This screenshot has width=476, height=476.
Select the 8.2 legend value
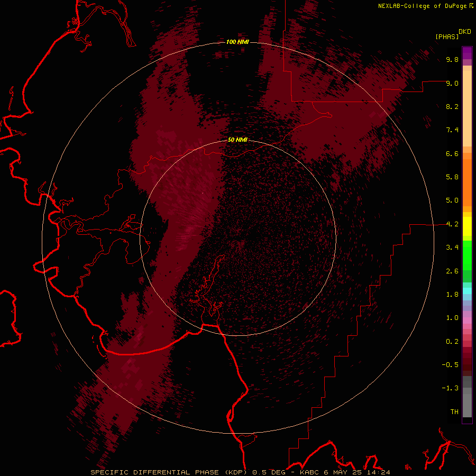coord(452,106)
